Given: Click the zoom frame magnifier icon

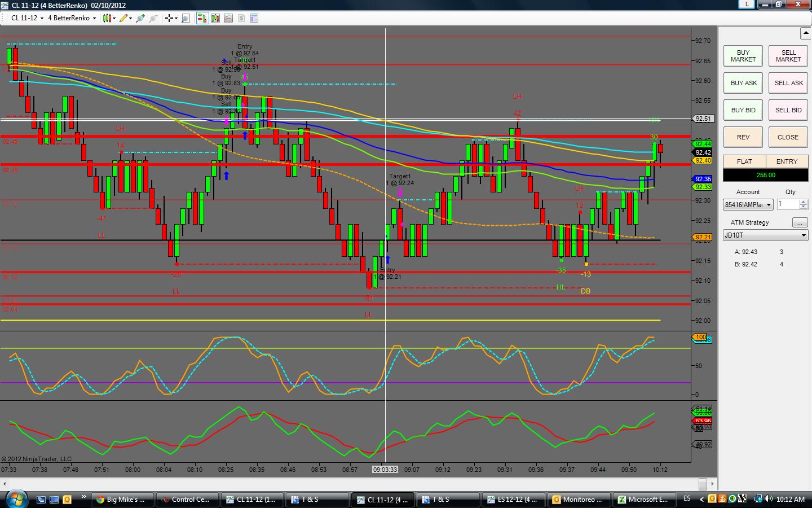Looking at the screenshot, I should click(x=186, y=18).
